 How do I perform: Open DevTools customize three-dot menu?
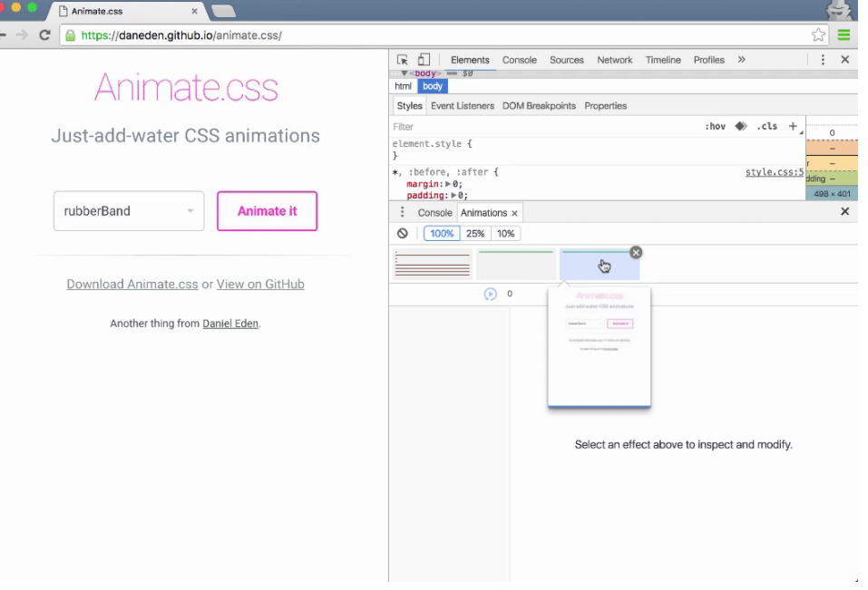(823, 60)
